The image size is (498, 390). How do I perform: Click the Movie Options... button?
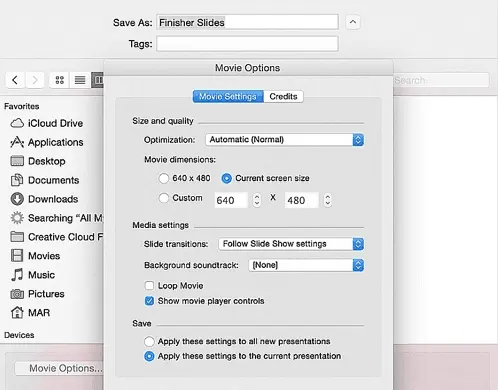click(x=59, y=368)
